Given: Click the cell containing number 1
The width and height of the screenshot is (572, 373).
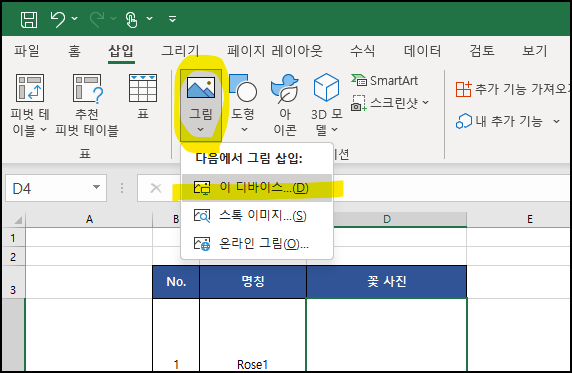Looking at the screenshot, I should coord(176,335).
